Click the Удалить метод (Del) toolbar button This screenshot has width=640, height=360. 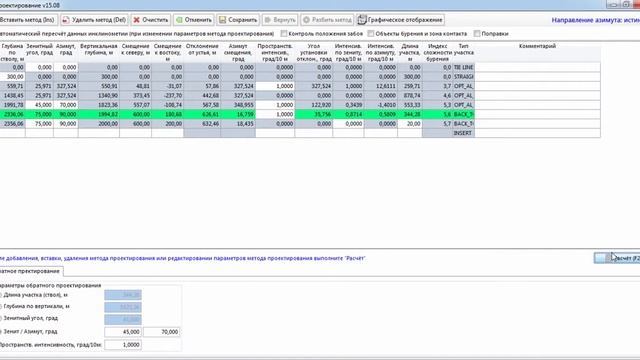[x=94, y=20]
